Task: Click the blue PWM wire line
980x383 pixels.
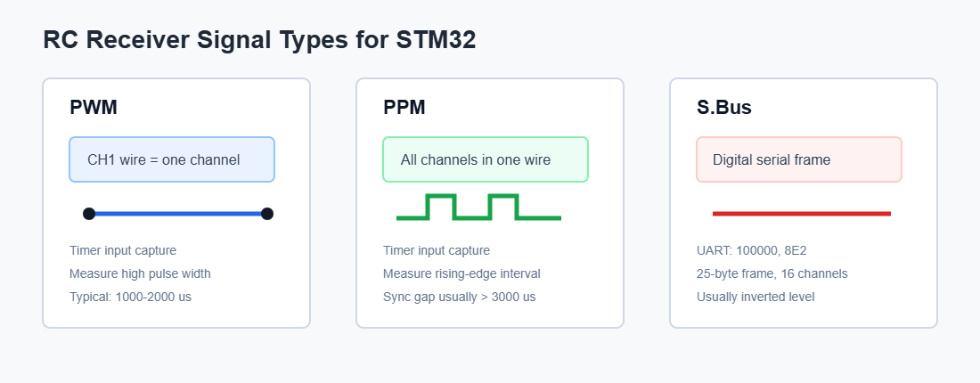Action: pos(178,214)
